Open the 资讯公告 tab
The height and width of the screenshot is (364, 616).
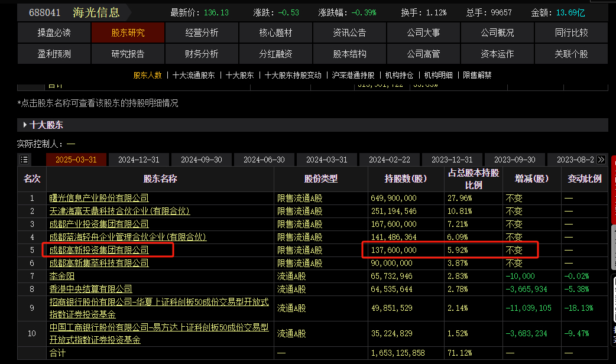pyautogui.click(x=349, y=32)
